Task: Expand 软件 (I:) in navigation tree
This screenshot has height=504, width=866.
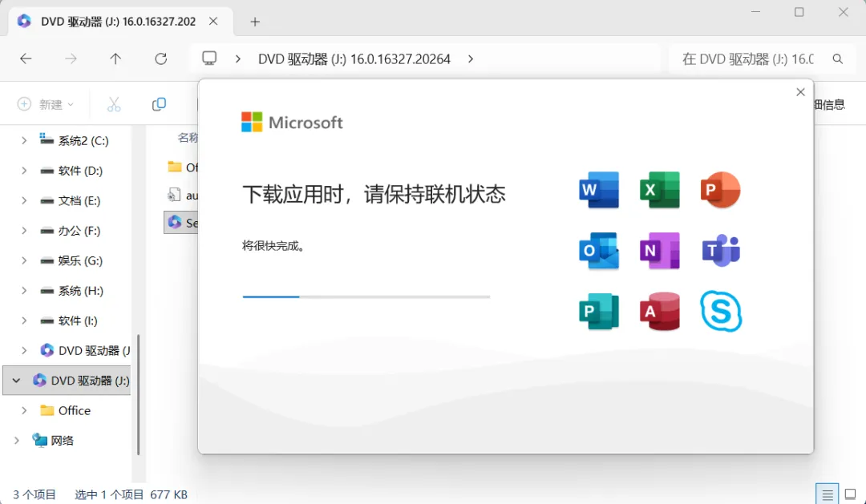Action: pos(24,321)
